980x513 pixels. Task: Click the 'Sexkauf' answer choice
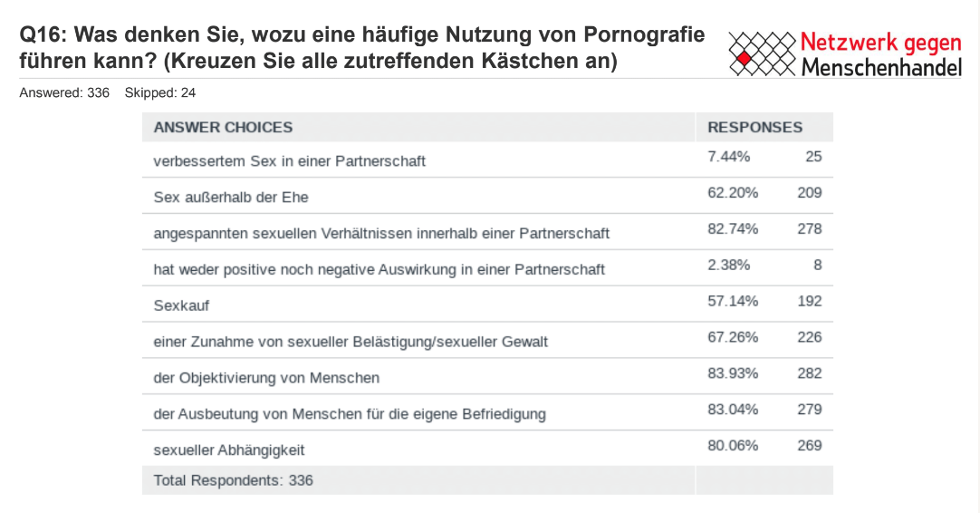point(181,305)
